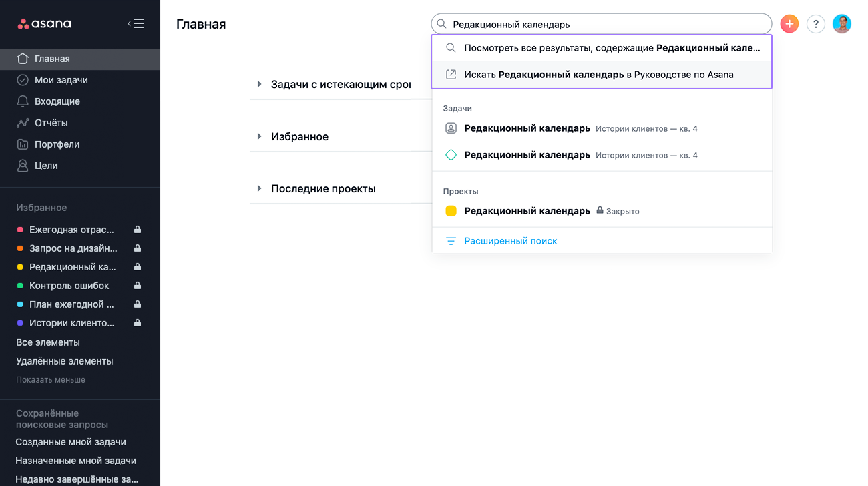Click the checkmark icon next to Мои задачи
The width and height of the screenshot is (868, 486).
click(23, 80)
